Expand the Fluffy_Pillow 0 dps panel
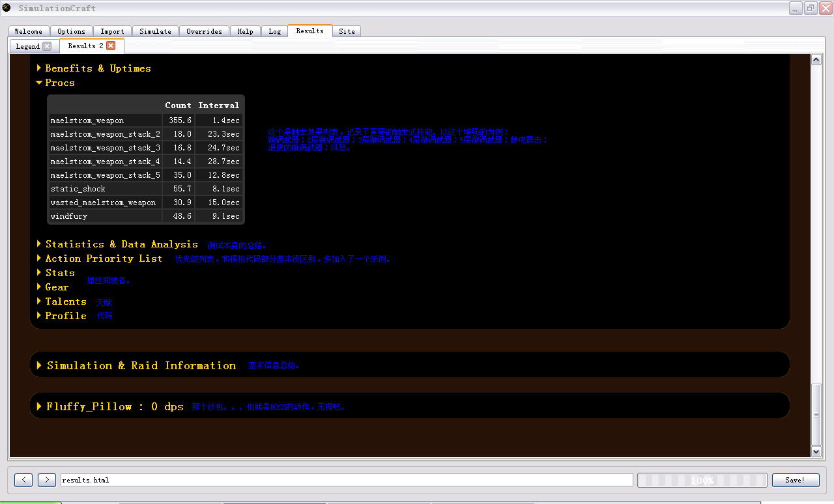The height and width of the screenshot is (504, 834). point(115,406)
